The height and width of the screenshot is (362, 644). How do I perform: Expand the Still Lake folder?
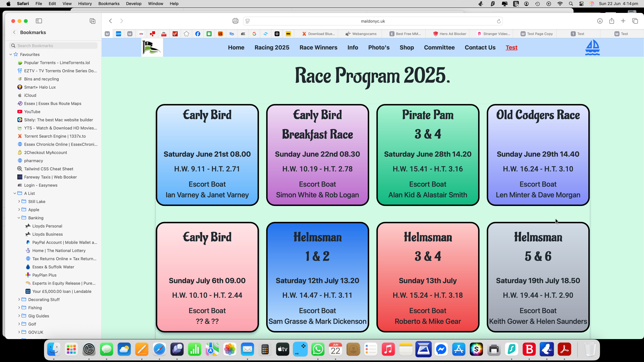[19, 201]
